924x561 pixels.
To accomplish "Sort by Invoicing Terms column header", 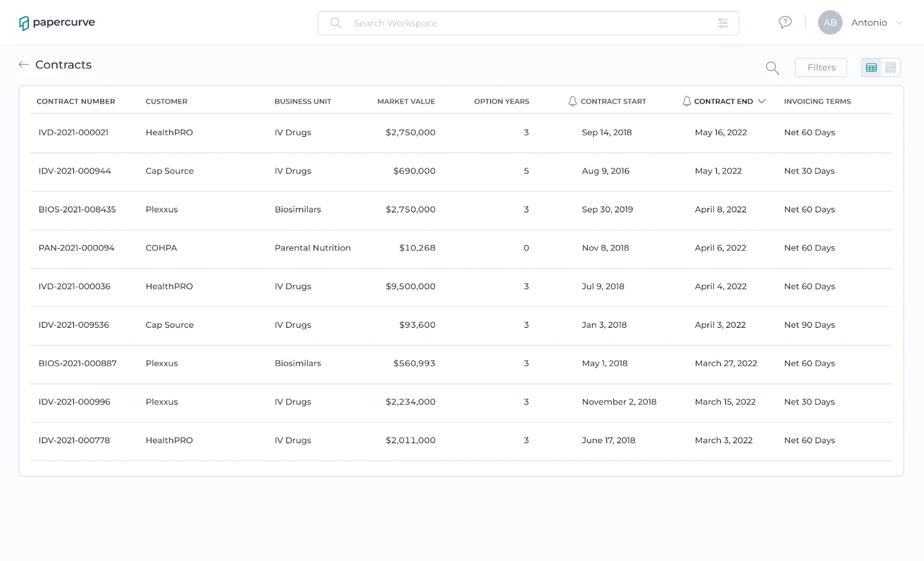I will tap(817, 101).
